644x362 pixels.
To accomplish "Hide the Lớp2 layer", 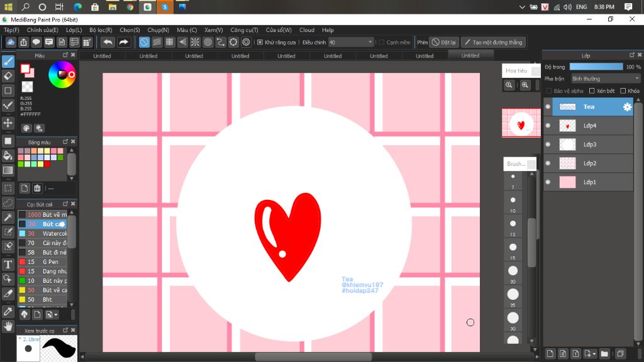I will (548, 163).
